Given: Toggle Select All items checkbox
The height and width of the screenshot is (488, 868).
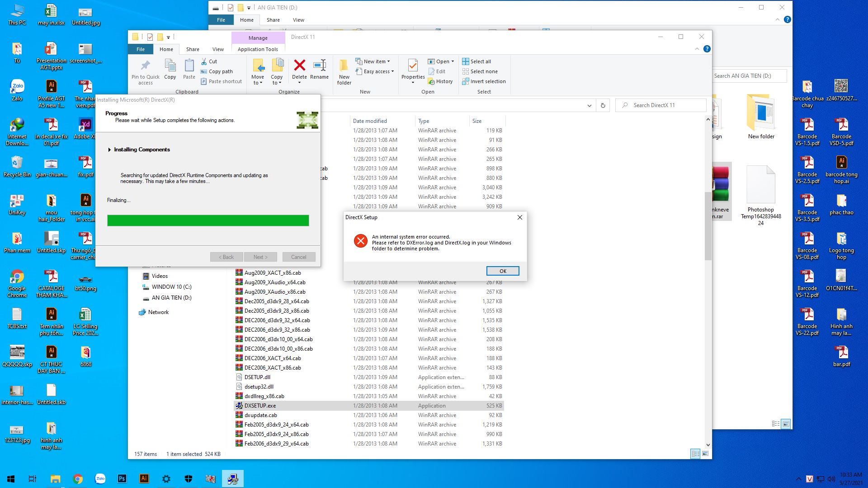Looking at the screenshot, I should tap(477, 61).
